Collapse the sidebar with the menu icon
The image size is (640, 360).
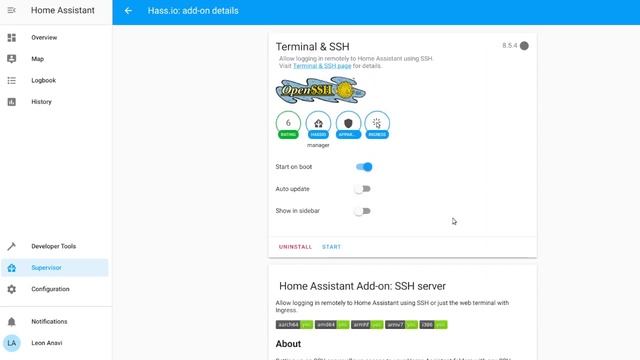(11, 10)
